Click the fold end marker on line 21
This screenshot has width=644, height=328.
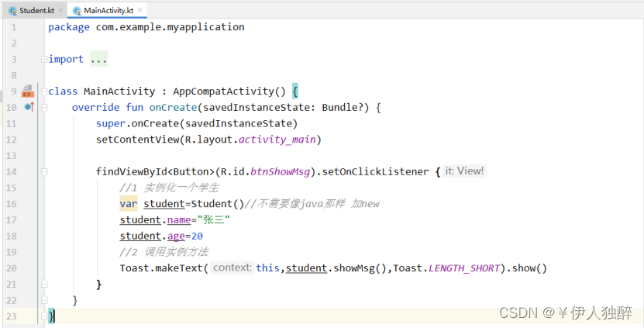point(44,284)
